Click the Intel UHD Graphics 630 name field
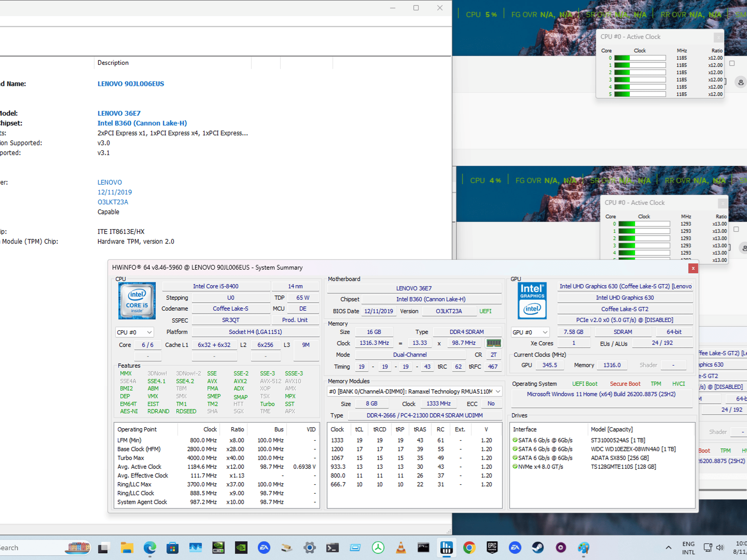Image resolution: width=747 pixels, height=560 pixels. [x=625, y=298]
